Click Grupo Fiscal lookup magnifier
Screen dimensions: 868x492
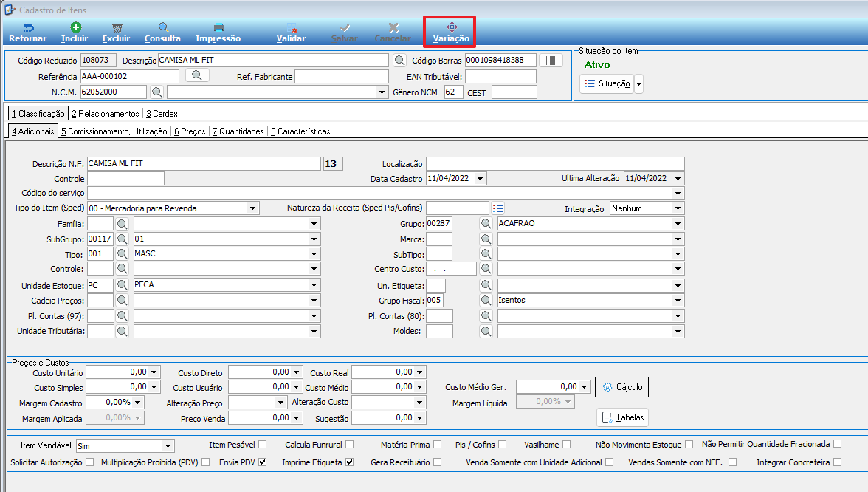(486, 300)
